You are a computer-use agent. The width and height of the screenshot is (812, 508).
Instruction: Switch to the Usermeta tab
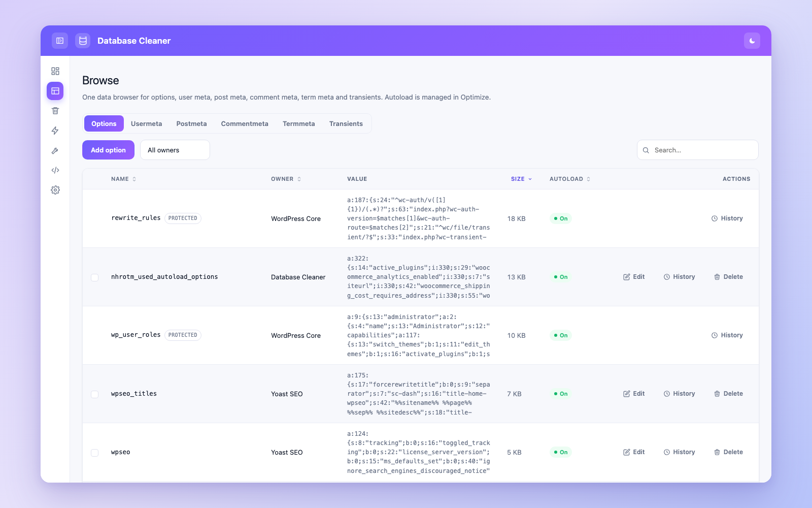click(147, 123)
